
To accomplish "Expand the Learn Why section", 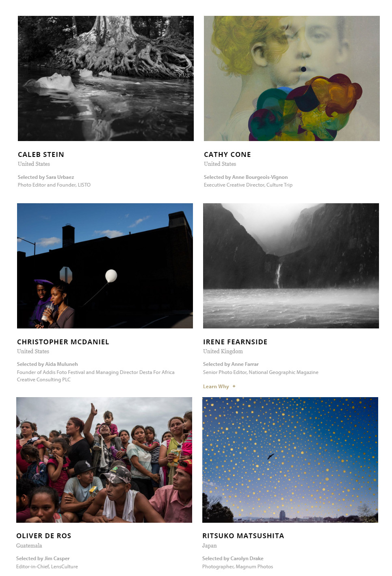I will click(219, 387).
